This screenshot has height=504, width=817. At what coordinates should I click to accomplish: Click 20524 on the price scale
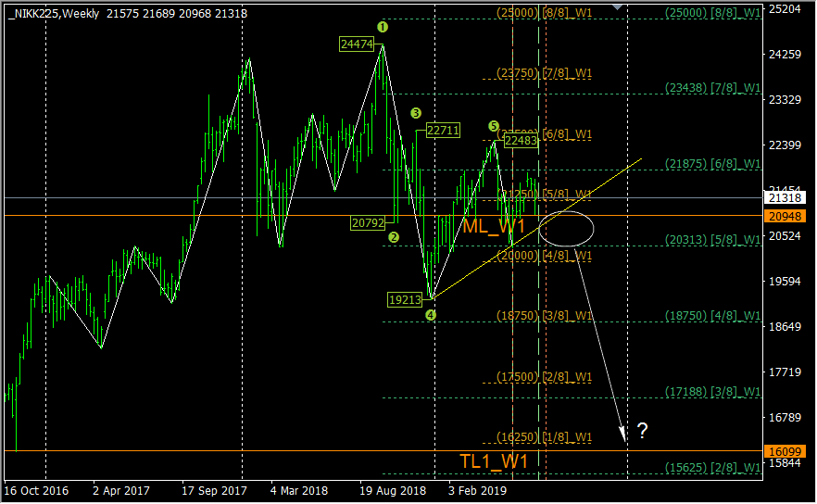(785, 236)
